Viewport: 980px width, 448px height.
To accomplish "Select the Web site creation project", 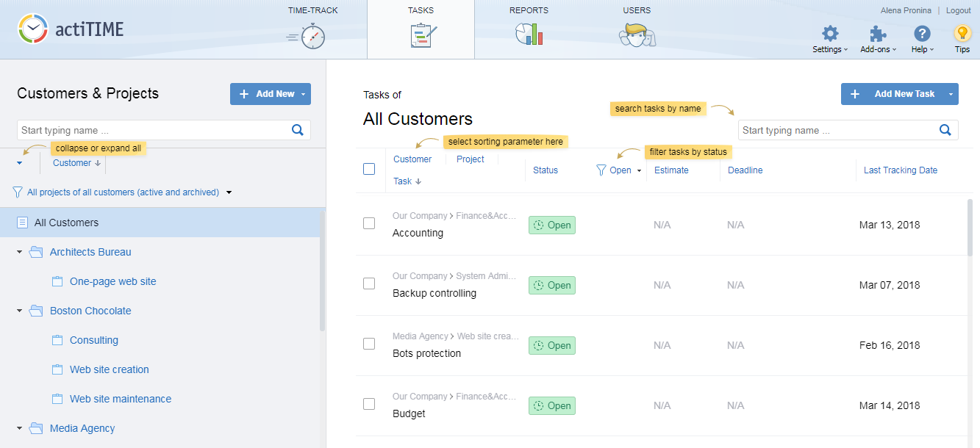I will (110, 369).
